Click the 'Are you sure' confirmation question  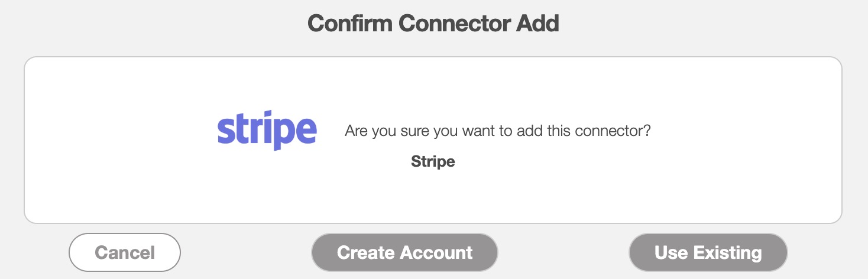497,130
